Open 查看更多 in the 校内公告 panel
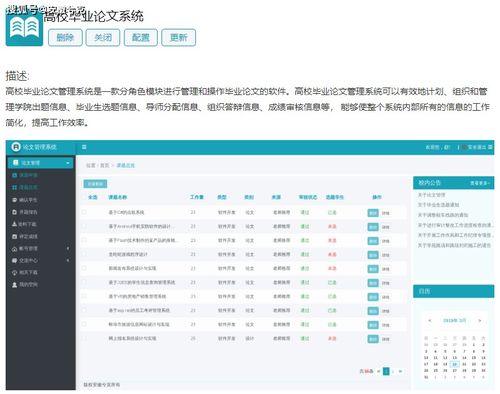This screenshot has width=500, height=394. point(480,183)
